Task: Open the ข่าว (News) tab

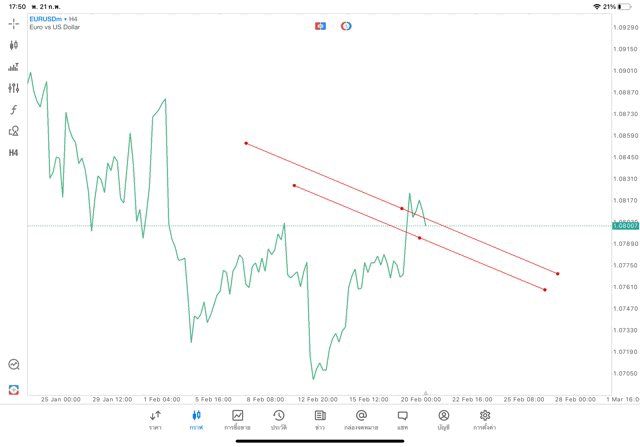Action: (x=320, y=420)
